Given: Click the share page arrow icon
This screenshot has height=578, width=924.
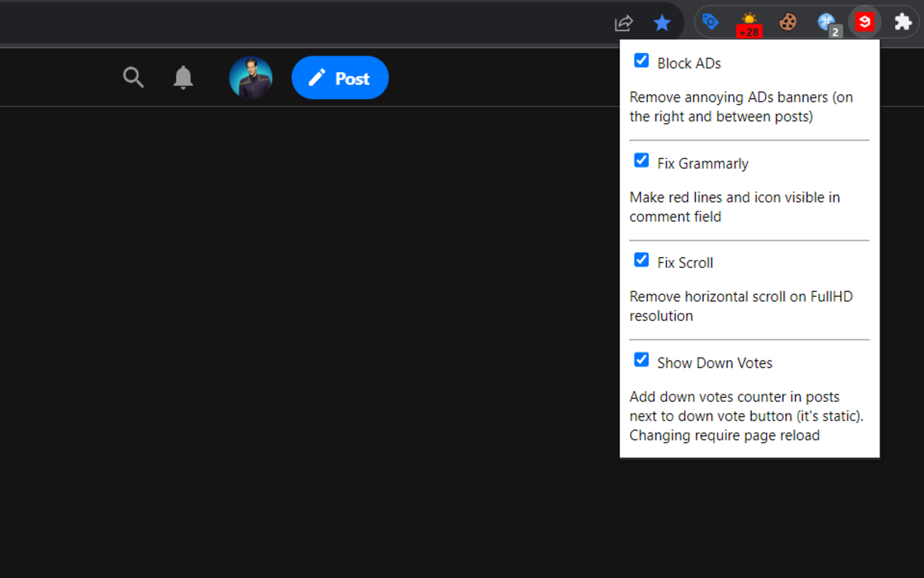Looking at the screenshot, I should click(x=623, y=22).
